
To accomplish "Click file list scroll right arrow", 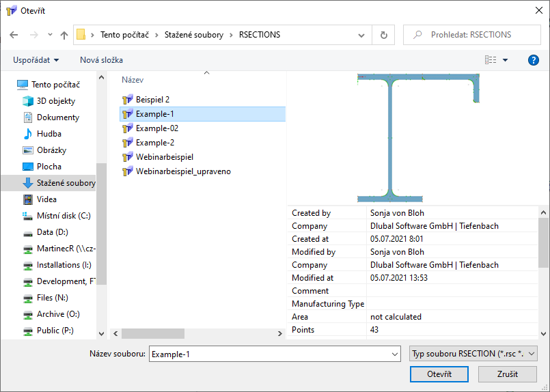I will tap(279, 334).
